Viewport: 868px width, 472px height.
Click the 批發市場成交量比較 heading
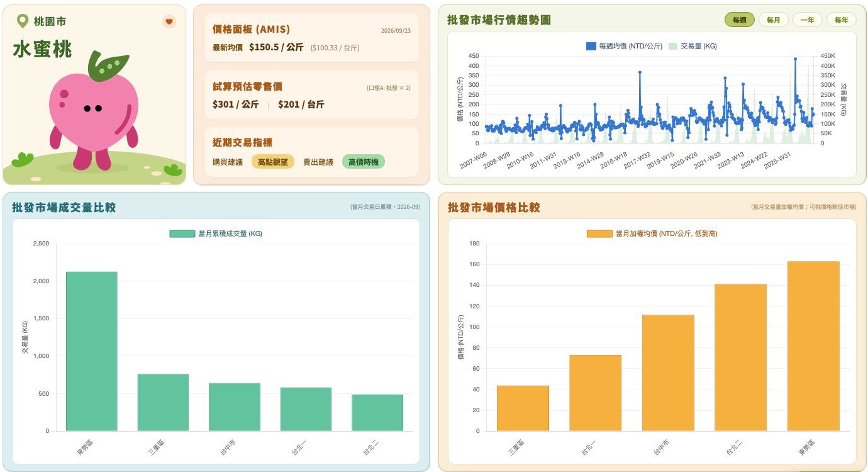tap(64, 208)
